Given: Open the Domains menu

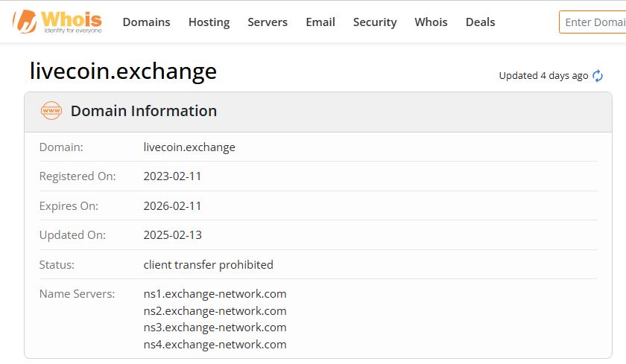Looking at the screenshot, I should [146, 22].
